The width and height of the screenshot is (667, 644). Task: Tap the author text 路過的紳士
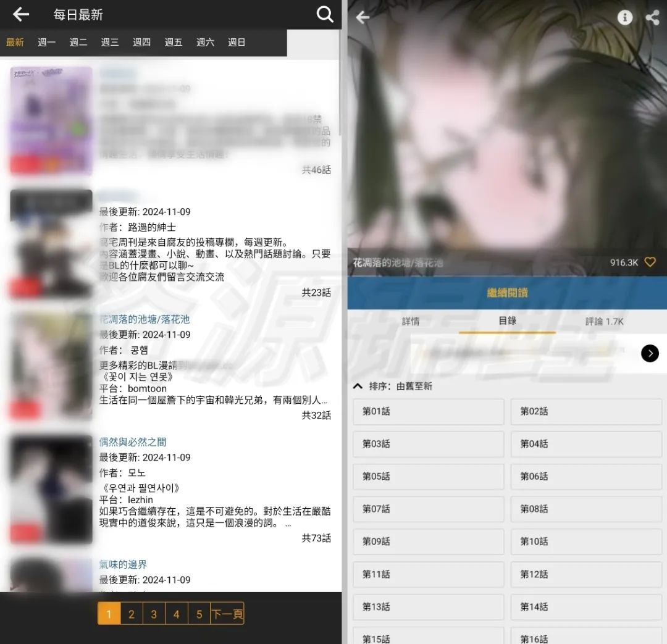(152, 227)
